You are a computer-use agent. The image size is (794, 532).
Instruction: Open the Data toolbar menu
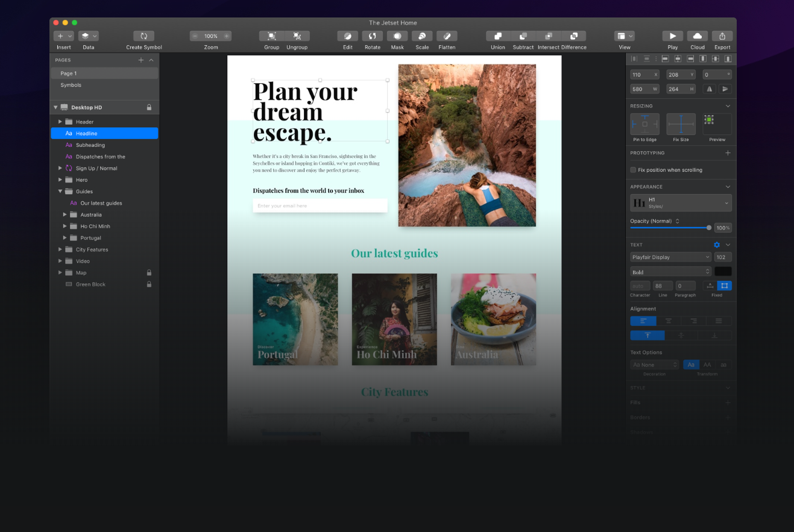click(x=89, y=36)
